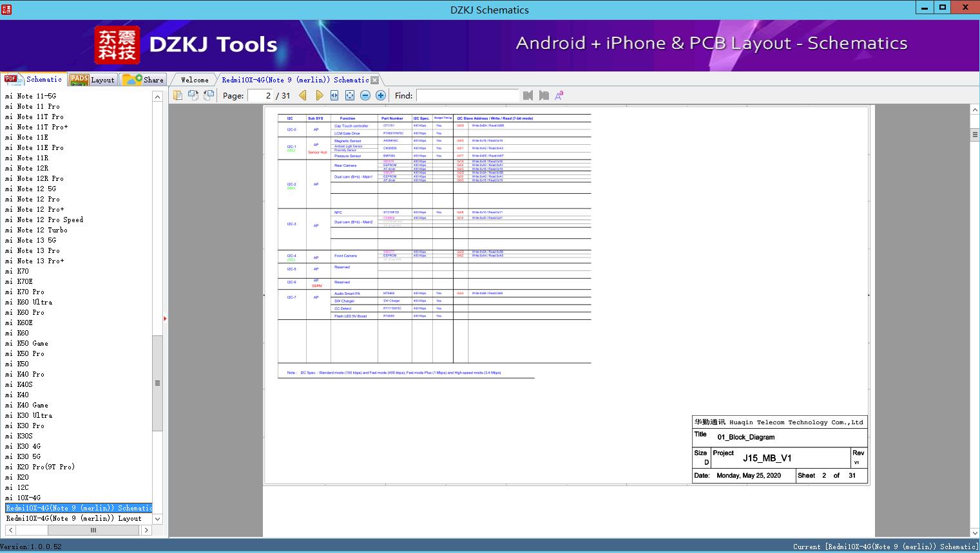Screen dimensions: 980x553
Task: Select 'mi Note 11E' in model list
Action: point(26,137)
